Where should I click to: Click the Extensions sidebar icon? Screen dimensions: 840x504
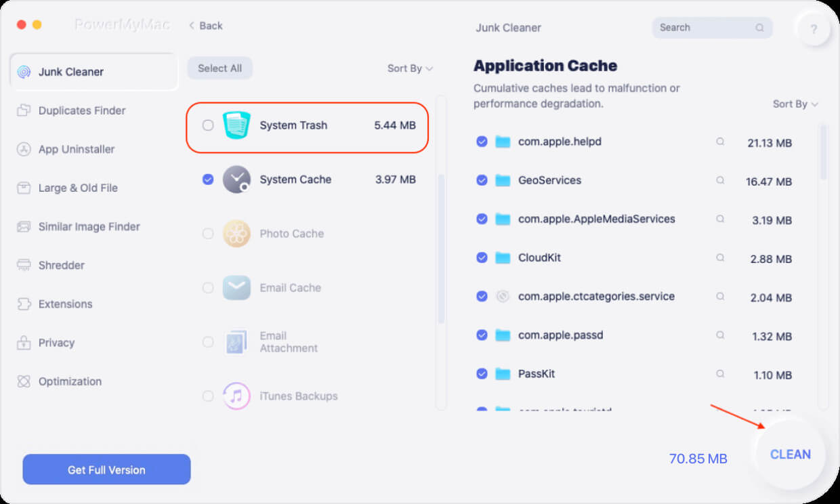point(24,304)
